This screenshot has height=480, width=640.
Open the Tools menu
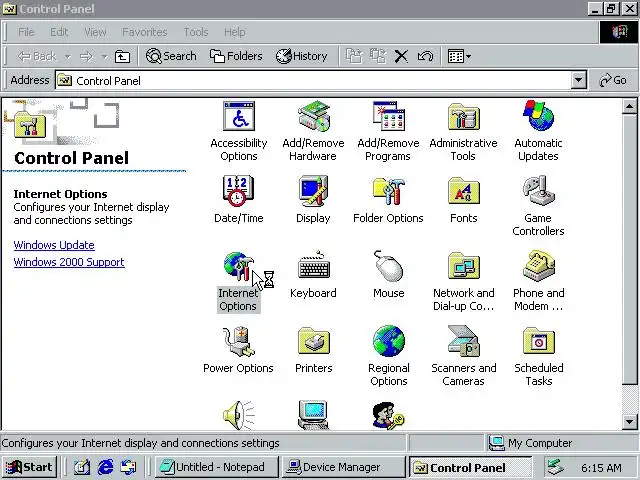[x=196, y=32]
